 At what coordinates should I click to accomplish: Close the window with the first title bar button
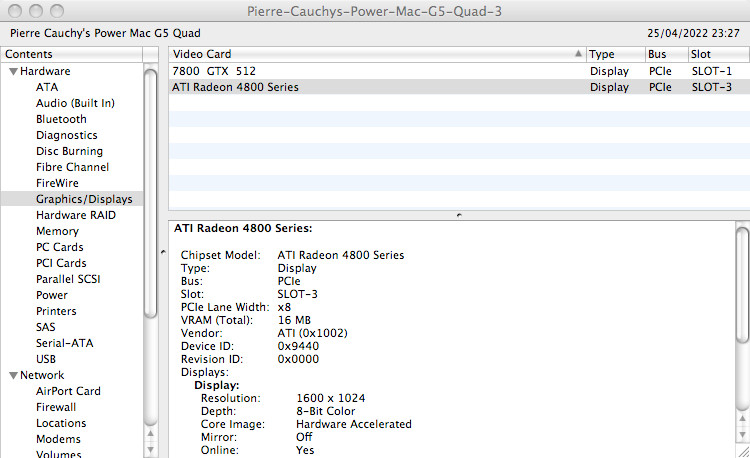(x=15, y=11)
